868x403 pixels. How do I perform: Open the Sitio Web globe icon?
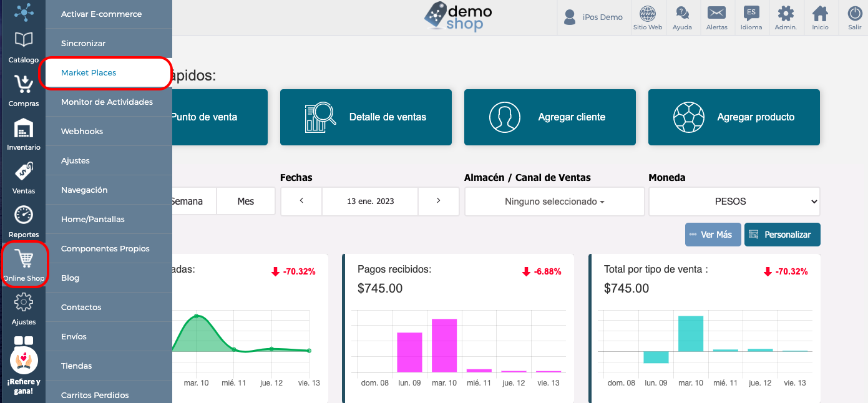(x=648, y=14)
